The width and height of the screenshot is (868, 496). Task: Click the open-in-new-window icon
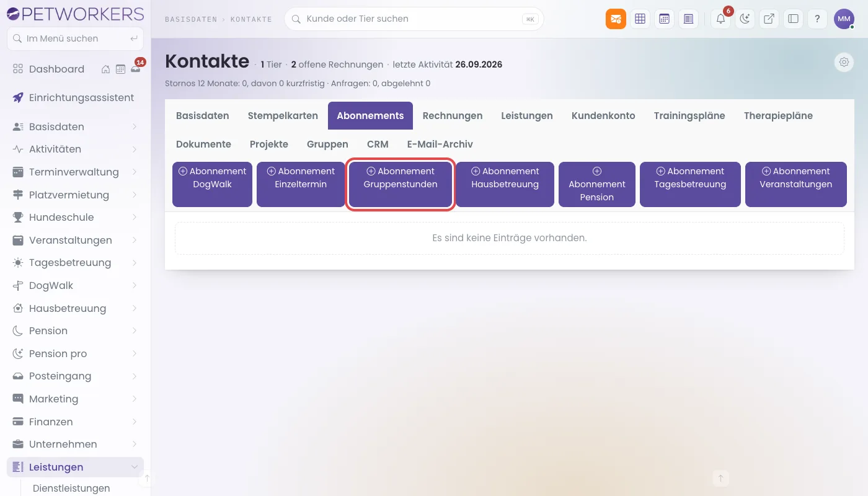coord(769,19)
